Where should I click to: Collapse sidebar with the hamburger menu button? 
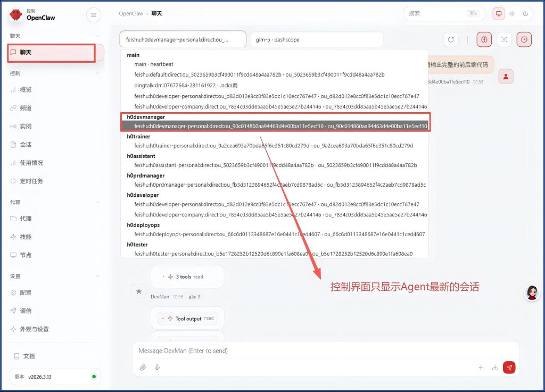pyautogui.click(x=93, y=15)
